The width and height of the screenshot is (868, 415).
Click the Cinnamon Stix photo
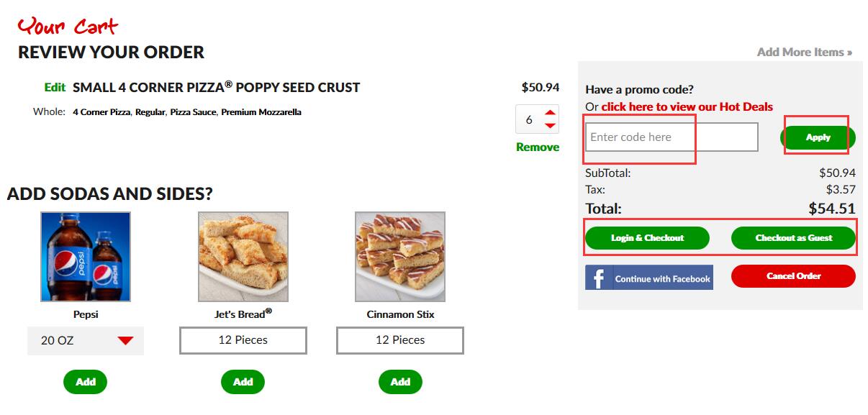400,257
